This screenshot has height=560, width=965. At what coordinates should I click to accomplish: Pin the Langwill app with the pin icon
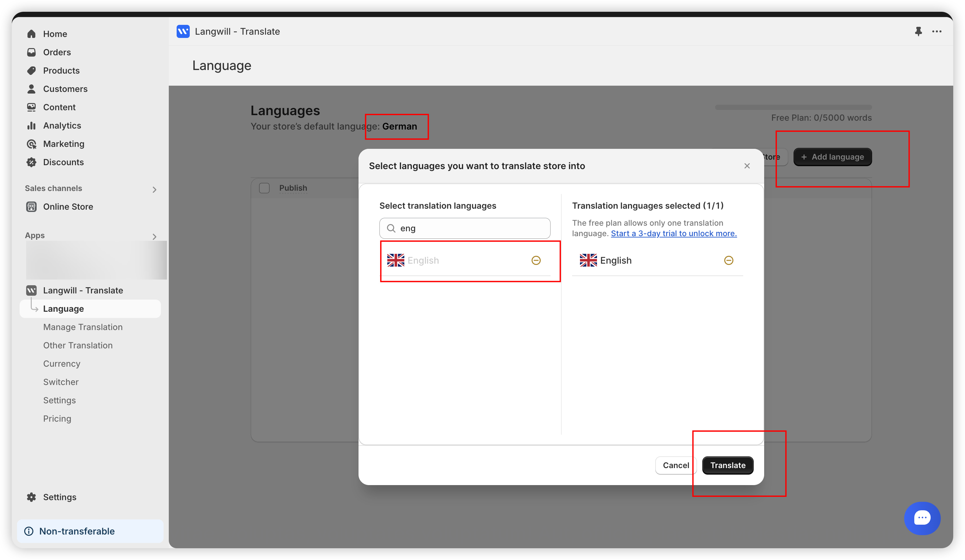918,31
